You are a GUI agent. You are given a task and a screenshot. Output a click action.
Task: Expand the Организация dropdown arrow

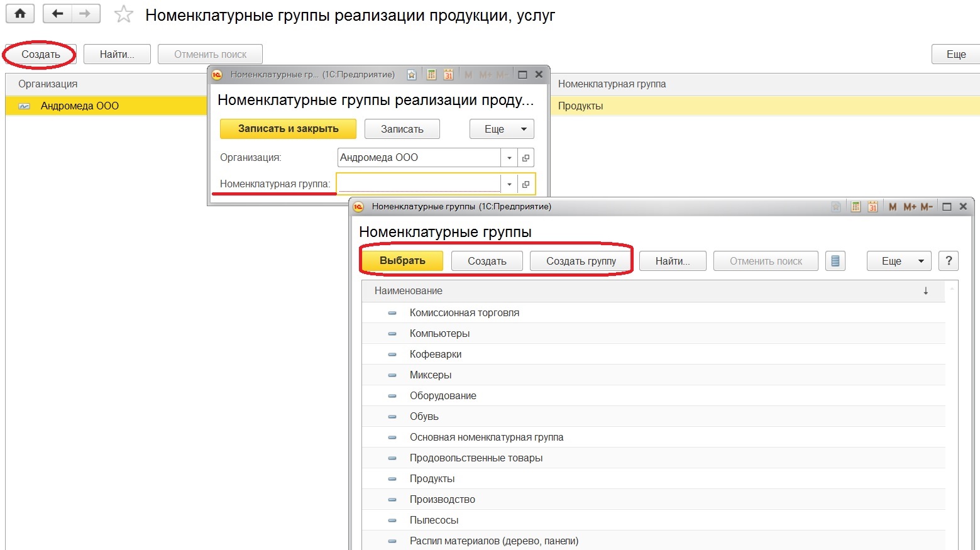pos(509,158)
